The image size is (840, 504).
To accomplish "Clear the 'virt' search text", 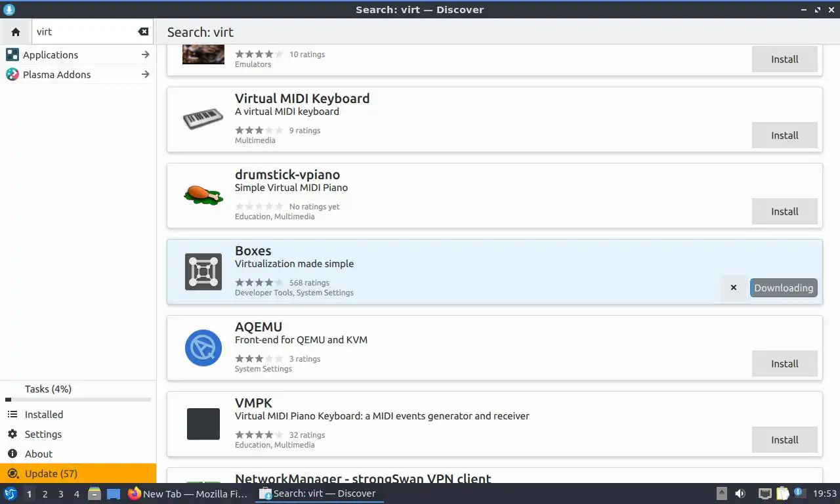I will click(143, 31).
